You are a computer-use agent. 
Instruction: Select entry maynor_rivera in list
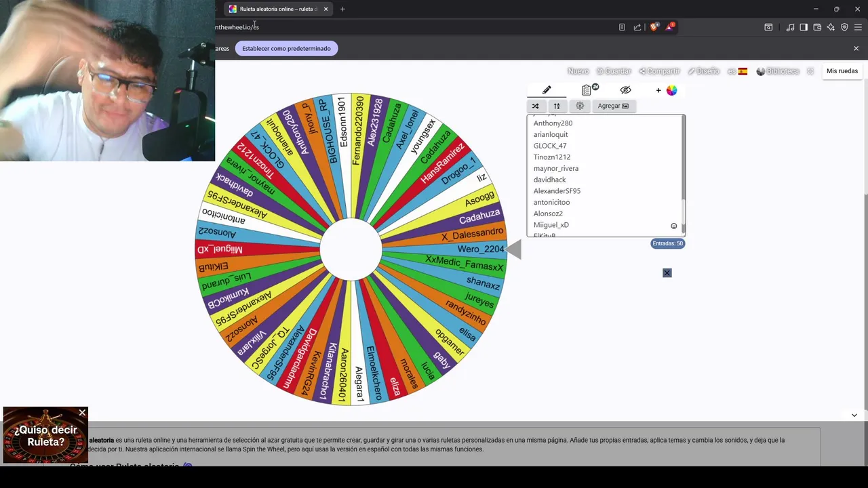tap(556, 168)
